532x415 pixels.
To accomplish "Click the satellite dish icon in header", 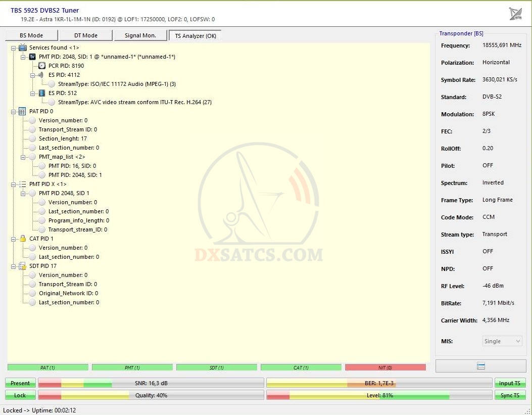I will 515,14.
